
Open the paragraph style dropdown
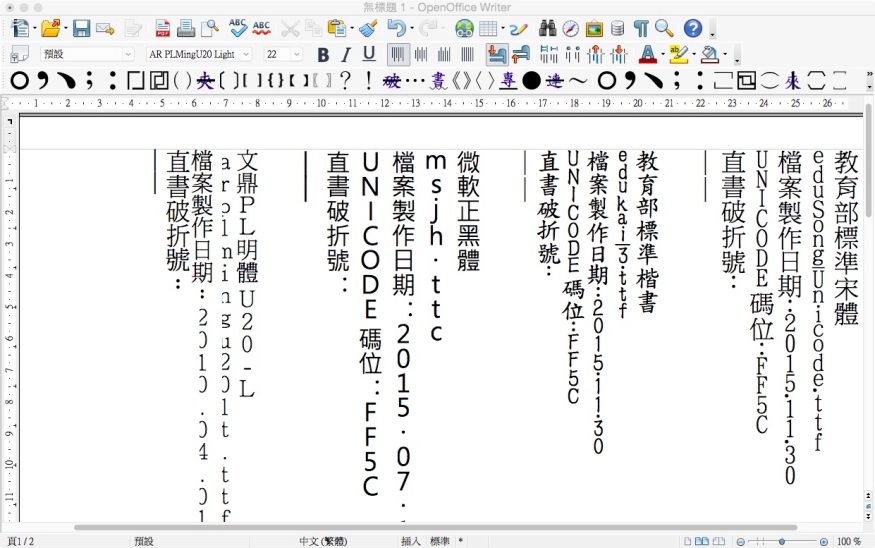click(x=127, y=54)
